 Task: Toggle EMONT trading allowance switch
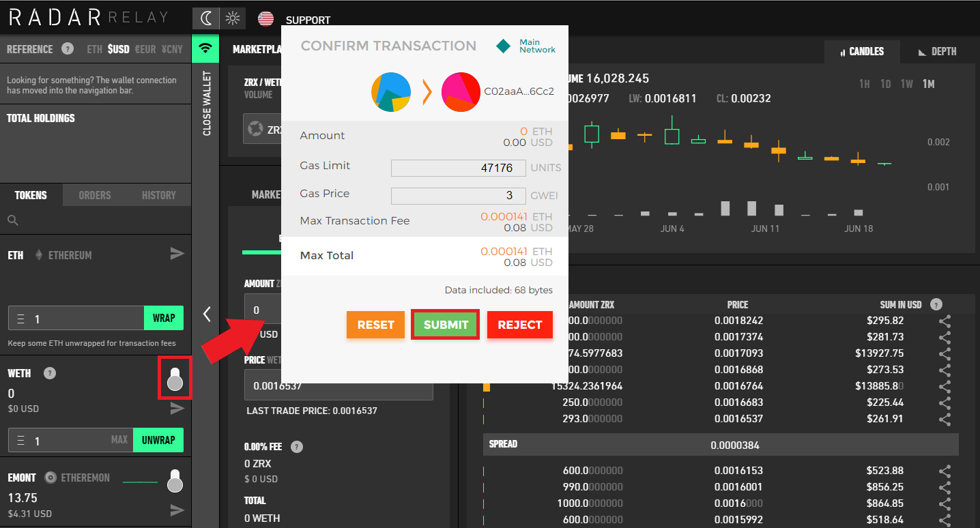click(175, 480)
